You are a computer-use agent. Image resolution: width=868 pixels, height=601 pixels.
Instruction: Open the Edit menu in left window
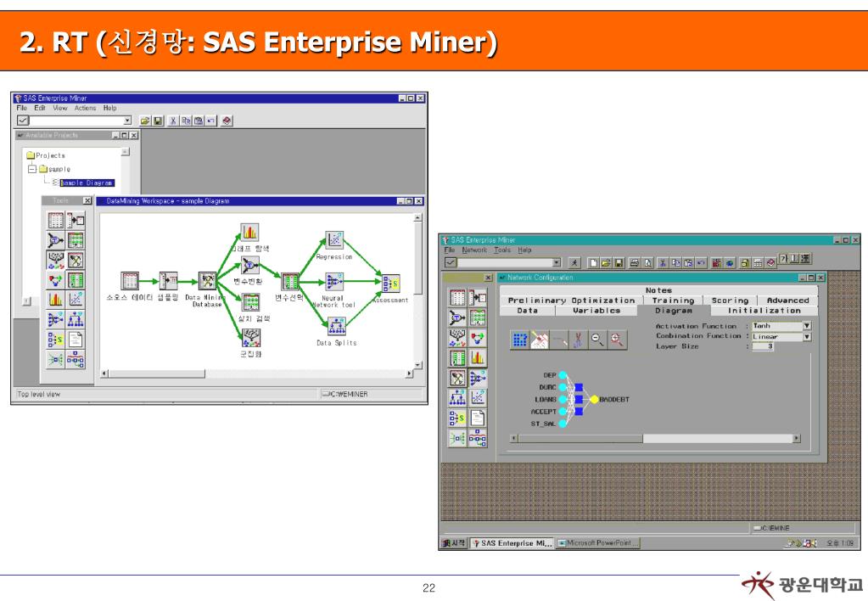[40, 108]
